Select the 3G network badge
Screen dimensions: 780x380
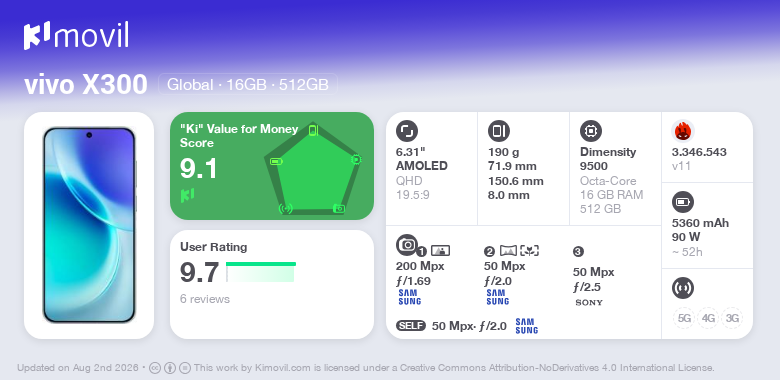732,318
